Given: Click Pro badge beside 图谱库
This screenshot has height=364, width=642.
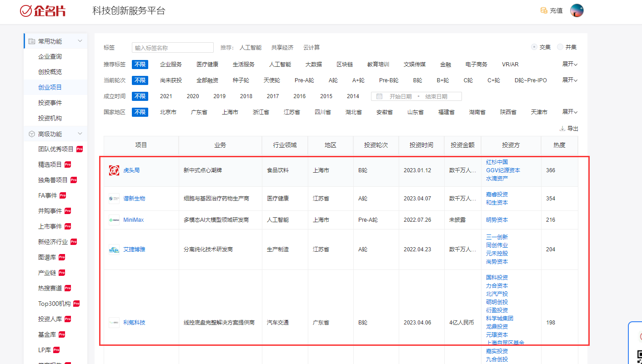Looking at the screenshot, I should point(62,257).
